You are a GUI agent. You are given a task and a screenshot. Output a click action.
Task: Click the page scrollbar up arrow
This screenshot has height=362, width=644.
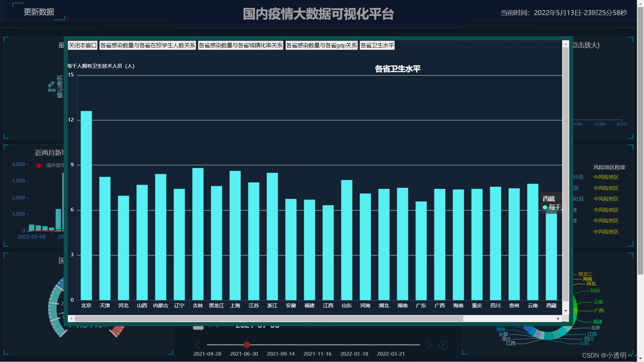click(640, 3)
